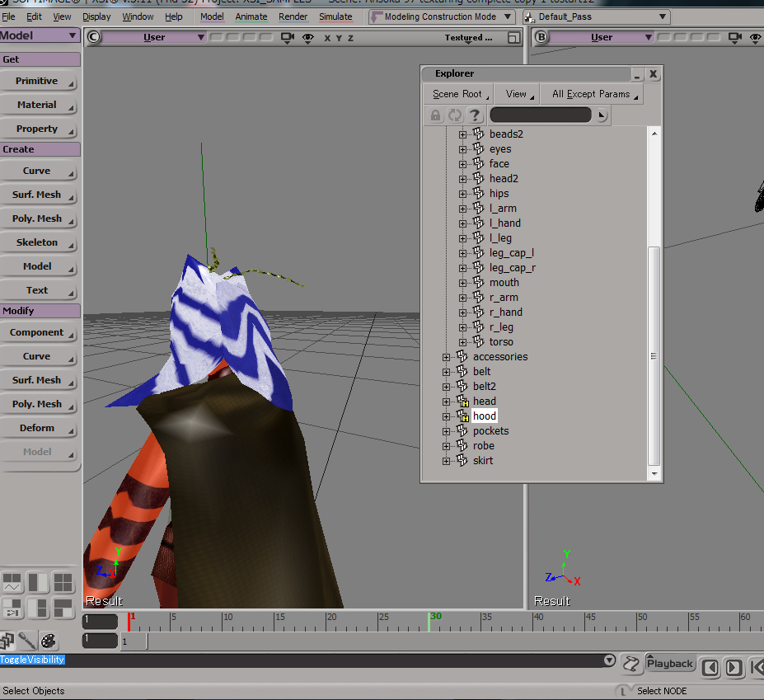Click the Explorer help question mark icon
Image resolution: width=764 pixels, height=700 pixels.
475,115
